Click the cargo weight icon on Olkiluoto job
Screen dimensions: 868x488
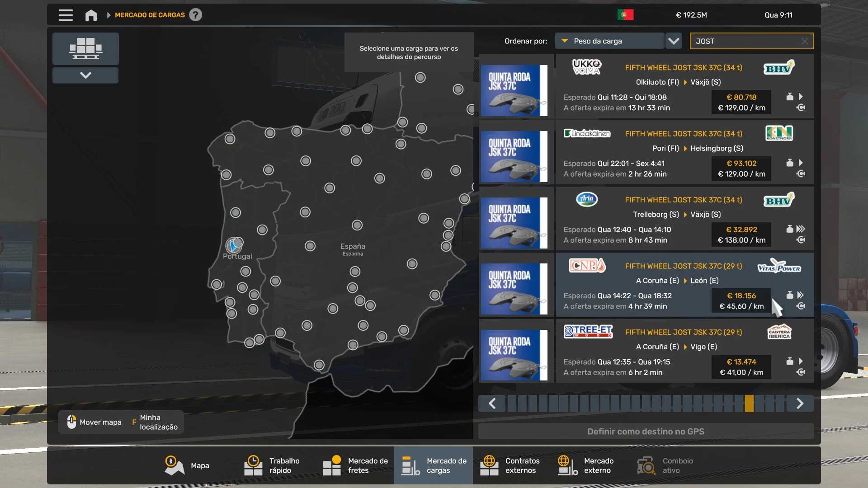789,97
